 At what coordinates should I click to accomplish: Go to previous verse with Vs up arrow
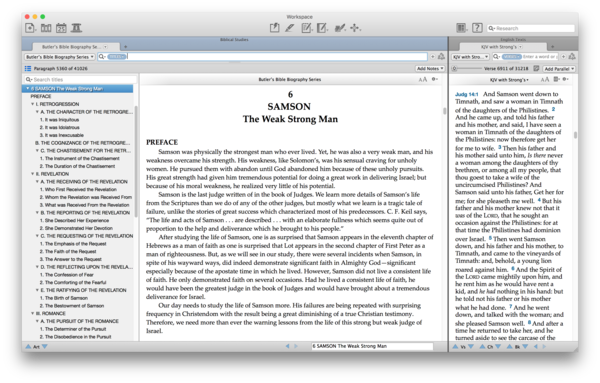pyautogui.click(x=455, y=347)
